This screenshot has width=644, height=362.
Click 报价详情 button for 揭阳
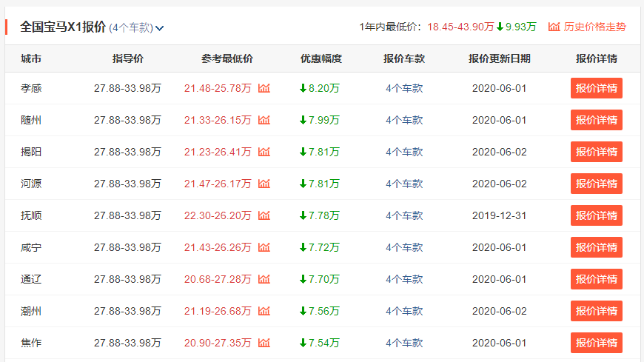tap(597, 152)
